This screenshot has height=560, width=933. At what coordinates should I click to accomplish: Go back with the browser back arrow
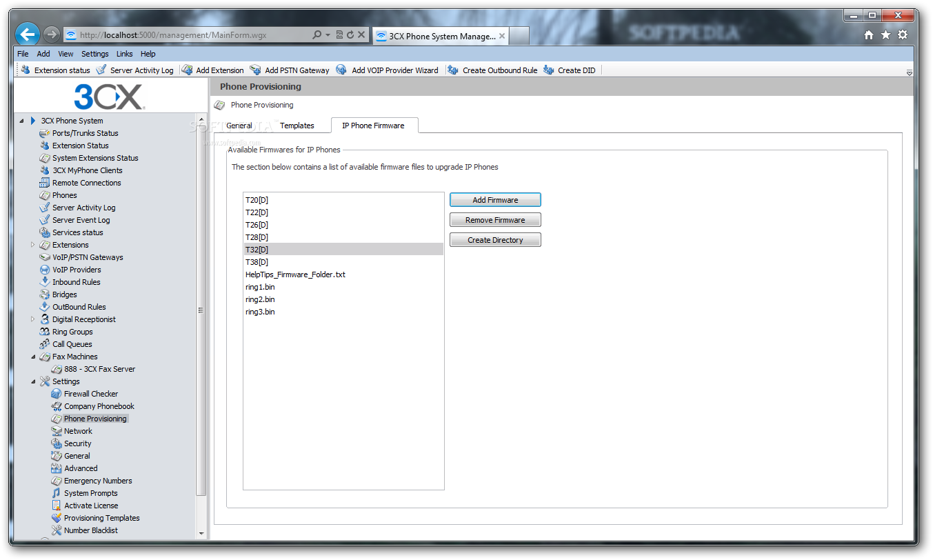tap(28, 34)
